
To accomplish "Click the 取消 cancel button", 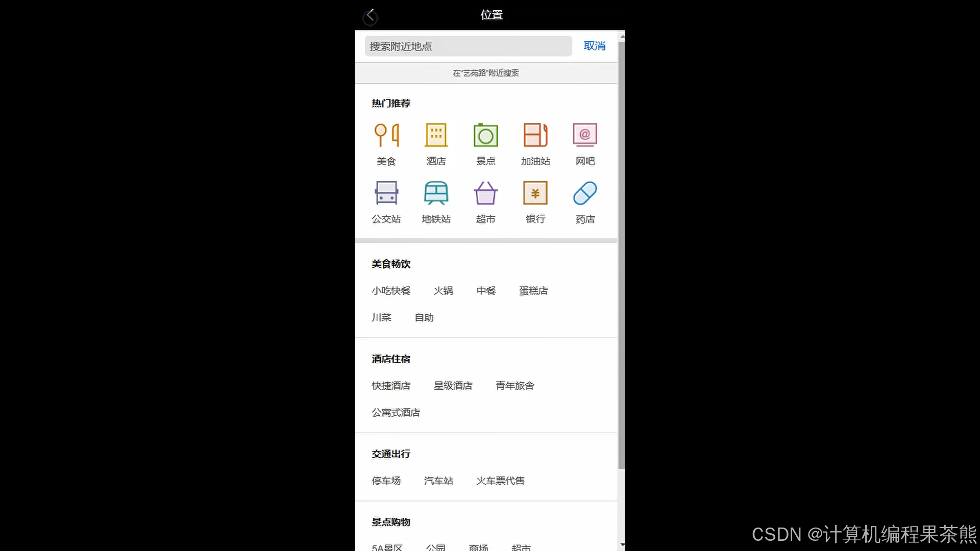I will coord(594,46).
